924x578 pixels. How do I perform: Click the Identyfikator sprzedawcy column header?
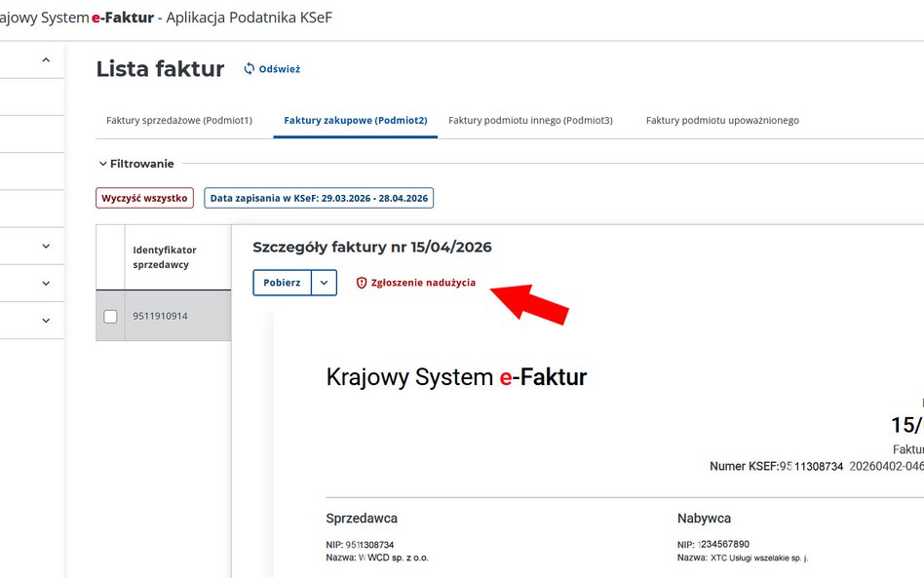[167, 255]
